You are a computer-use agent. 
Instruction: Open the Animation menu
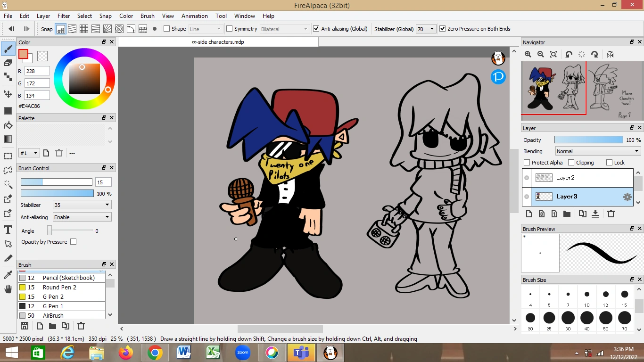[x=194, y=16]
